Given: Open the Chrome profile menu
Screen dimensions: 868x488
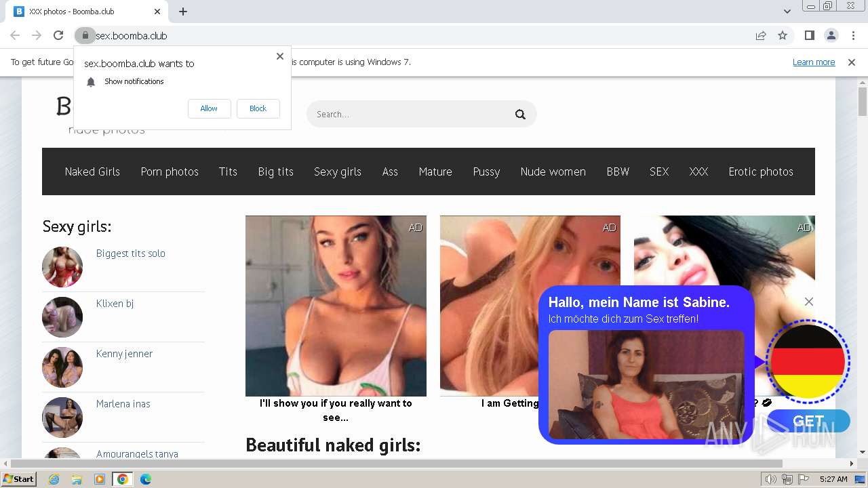Looking at the screenshot, I should tap(831, 35).
